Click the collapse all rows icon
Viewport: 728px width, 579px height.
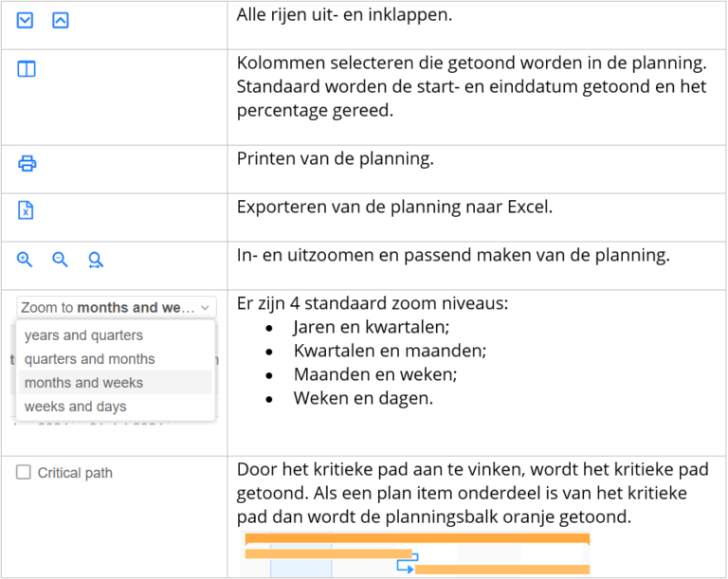click(61, 21)
